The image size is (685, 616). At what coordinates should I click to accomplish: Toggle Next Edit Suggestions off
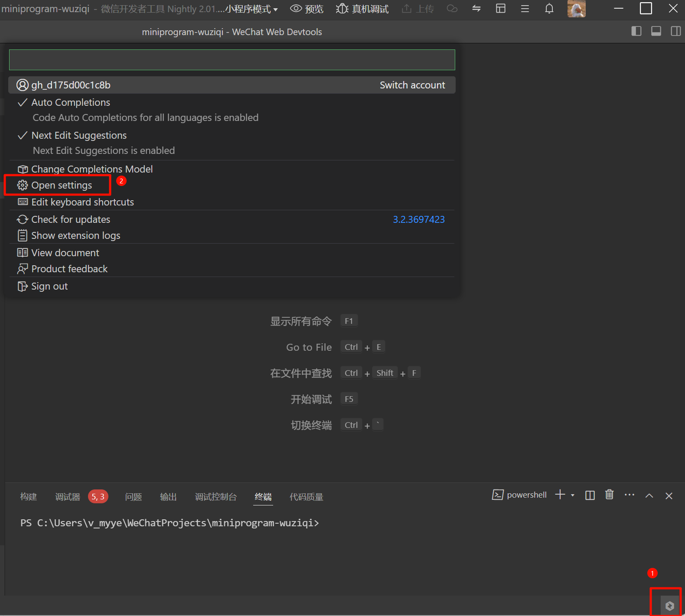coord(79,135)
